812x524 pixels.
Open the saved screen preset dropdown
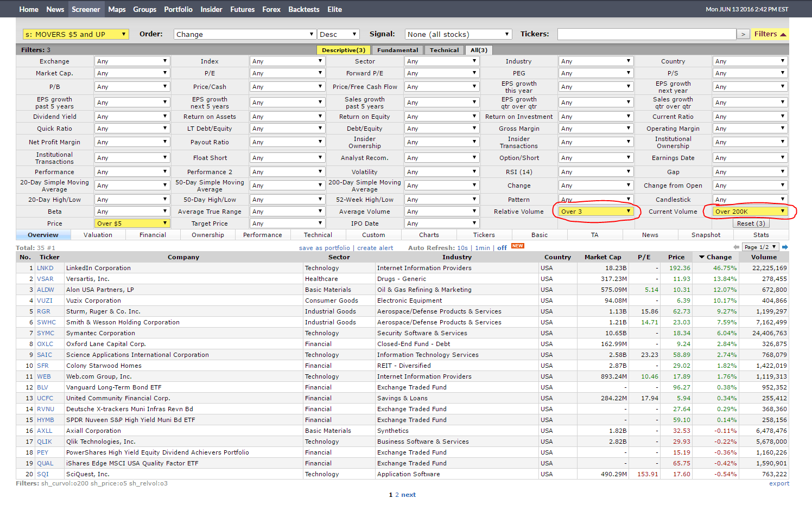[x=76, y=34]
